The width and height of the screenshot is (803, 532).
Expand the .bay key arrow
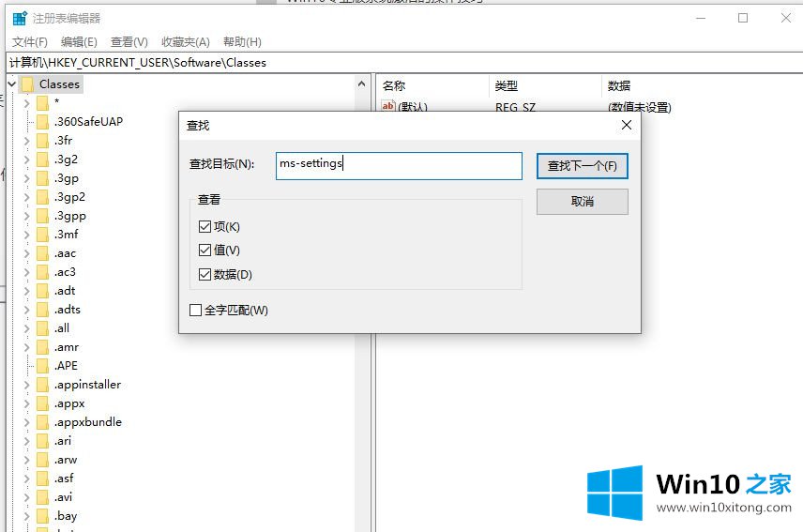26,516
